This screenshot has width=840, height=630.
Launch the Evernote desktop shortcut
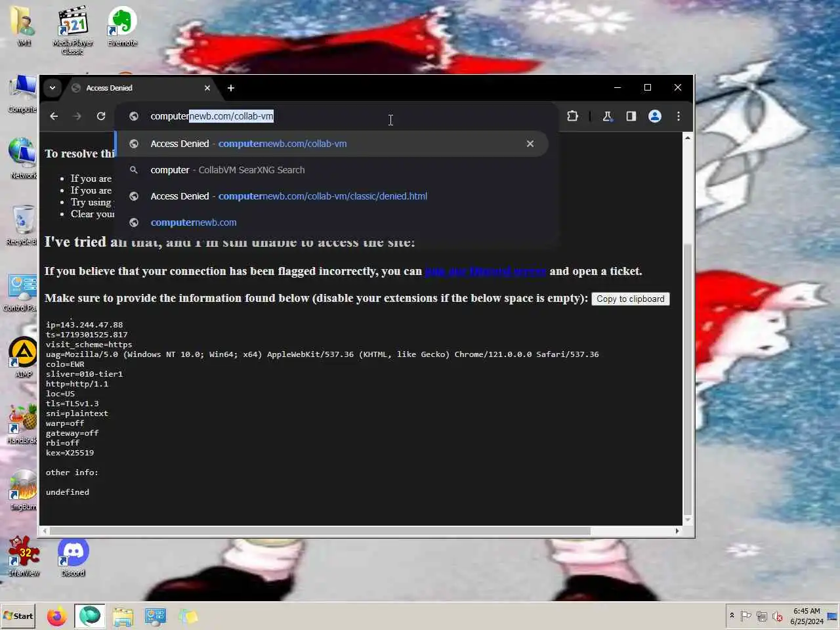click(122, 26)
